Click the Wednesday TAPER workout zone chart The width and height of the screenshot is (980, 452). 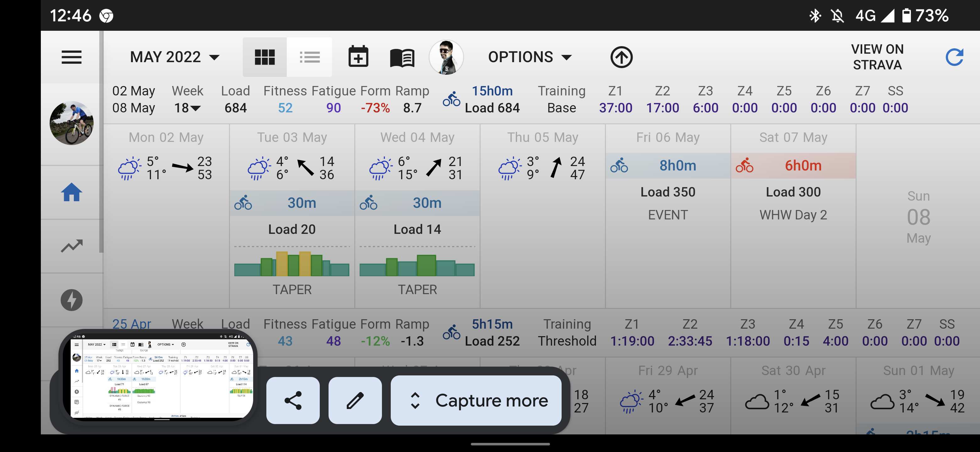tap(417, 265)
